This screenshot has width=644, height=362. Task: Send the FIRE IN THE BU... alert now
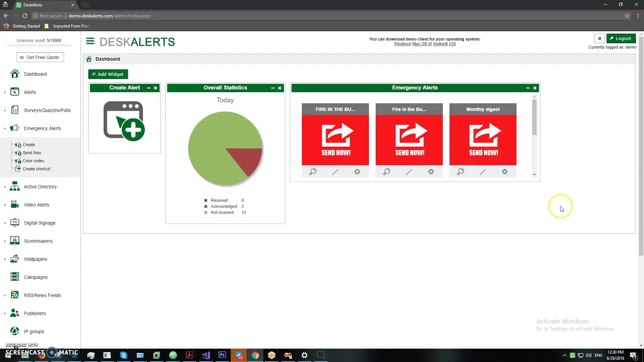335,140
